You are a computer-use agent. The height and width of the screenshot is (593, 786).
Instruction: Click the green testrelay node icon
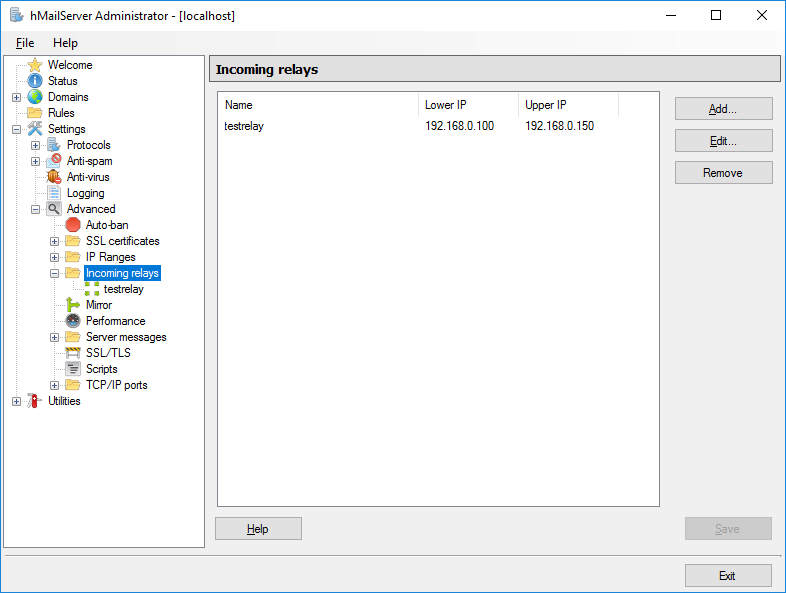point(92,289)
